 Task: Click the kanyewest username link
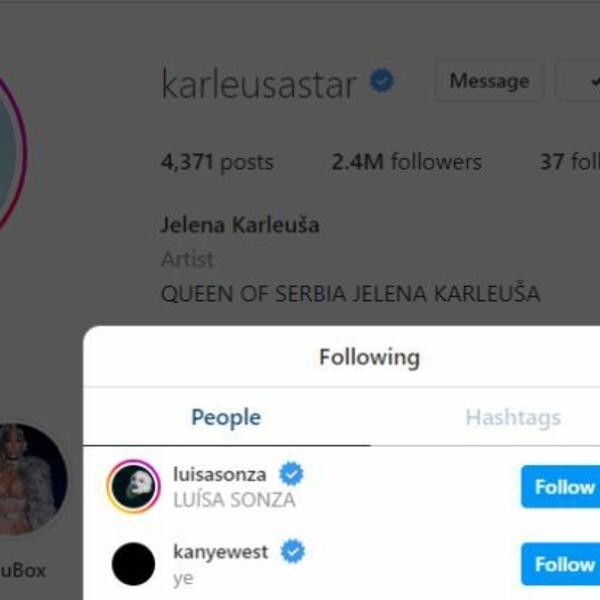click(x=220, y=552)
